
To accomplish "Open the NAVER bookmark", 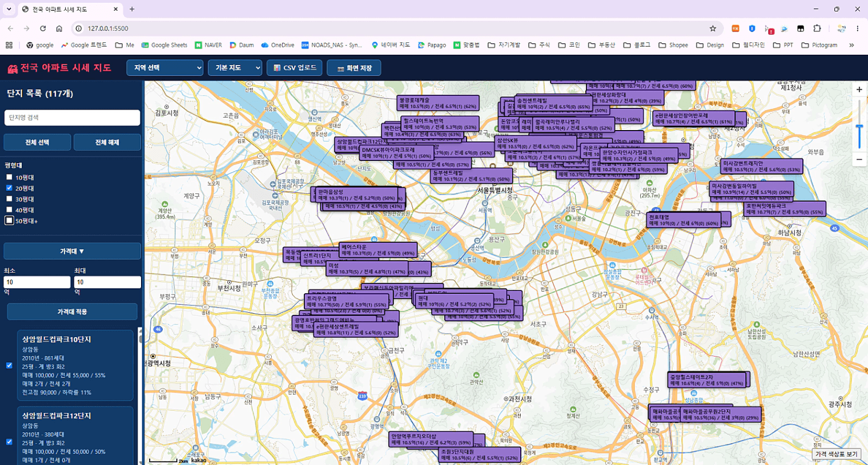I will [208, 45].
